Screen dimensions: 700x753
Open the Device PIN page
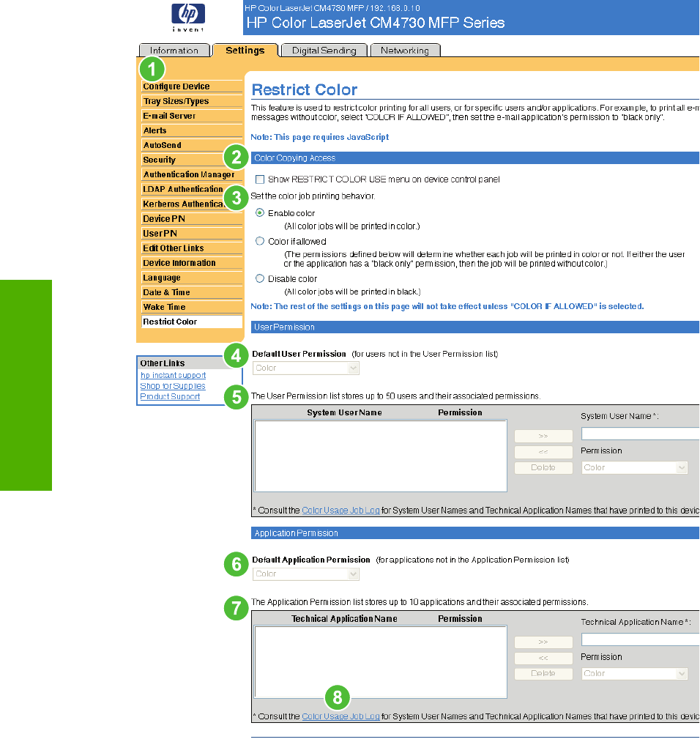pyautogui.click(x=192, y=219)
